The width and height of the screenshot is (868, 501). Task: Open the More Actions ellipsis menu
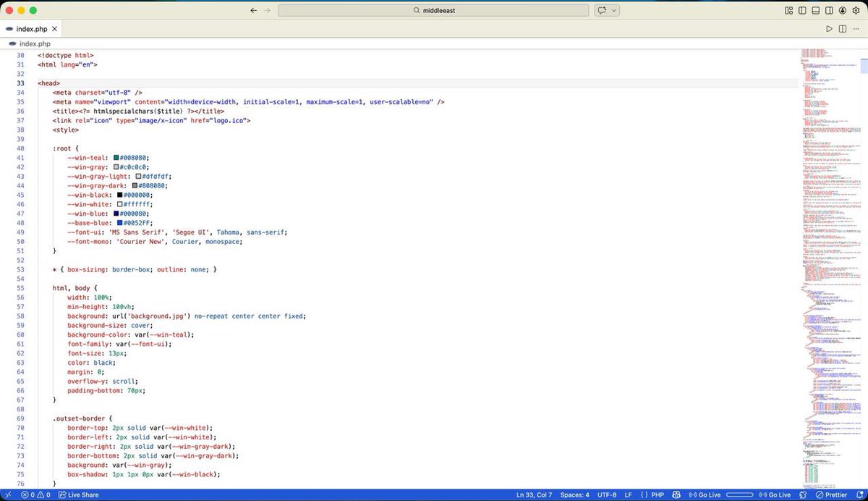click(856, 29)
